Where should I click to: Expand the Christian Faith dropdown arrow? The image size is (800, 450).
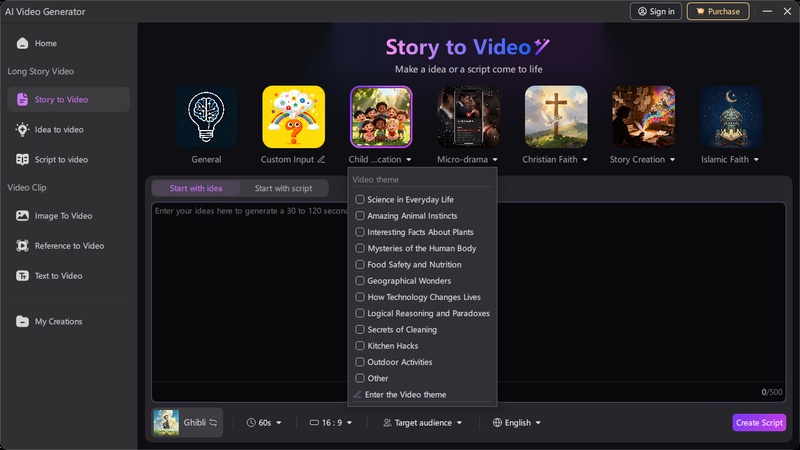(585, 160)
